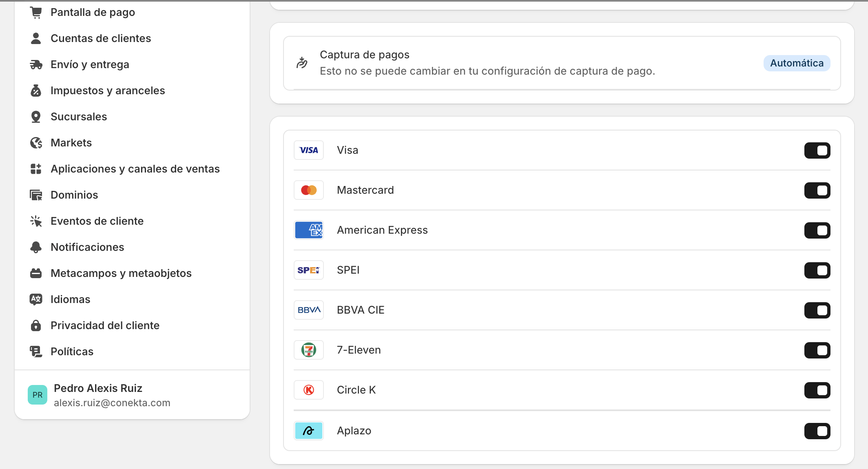This screenshot has width=868, height=469.
Task: Click the bell icon for Notificaciones
Action: coord(36,247)
